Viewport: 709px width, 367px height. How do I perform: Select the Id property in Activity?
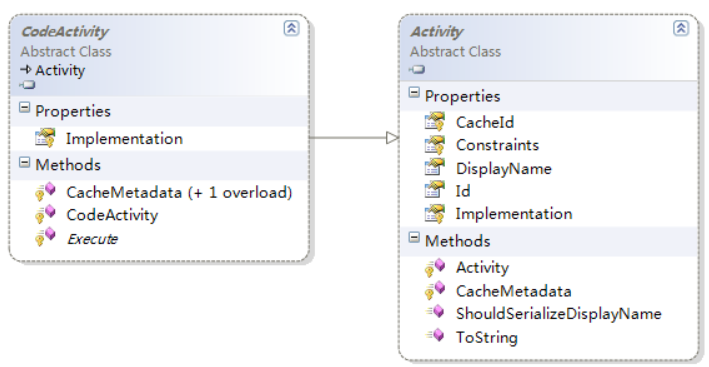point(463,191)
